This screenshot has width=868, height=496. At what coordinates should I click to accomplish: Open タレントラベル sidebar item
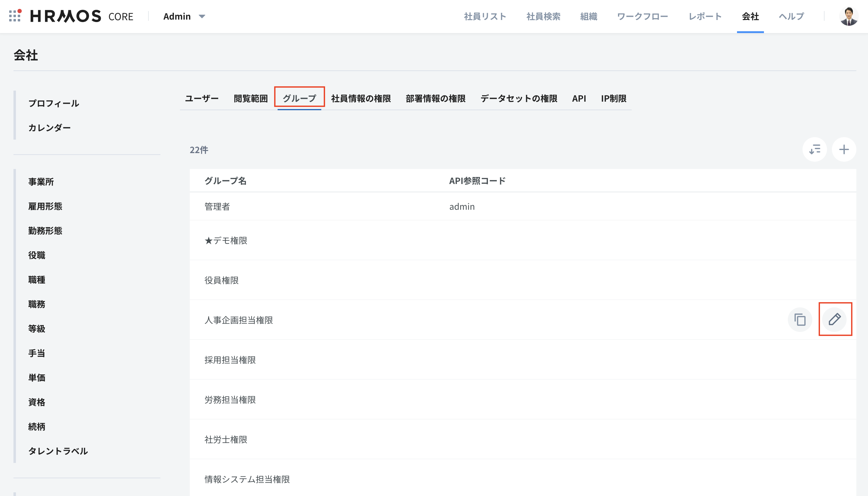click(58, 451)
